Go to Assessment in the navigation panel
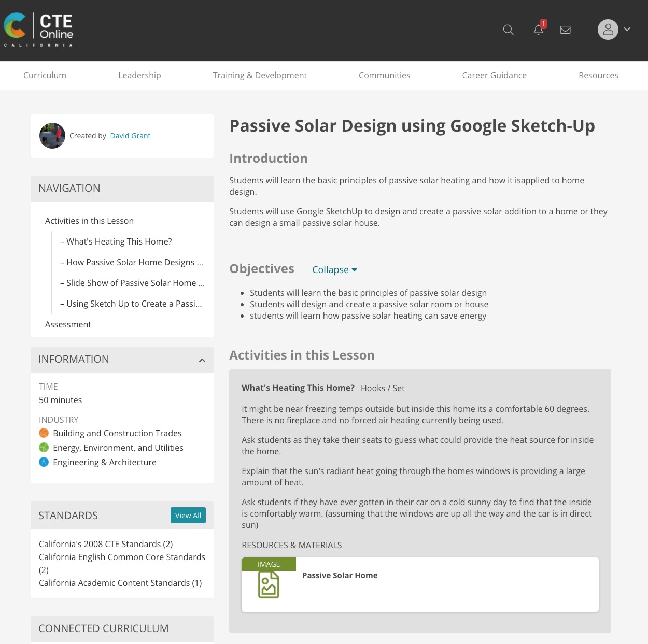 (68, 324)
